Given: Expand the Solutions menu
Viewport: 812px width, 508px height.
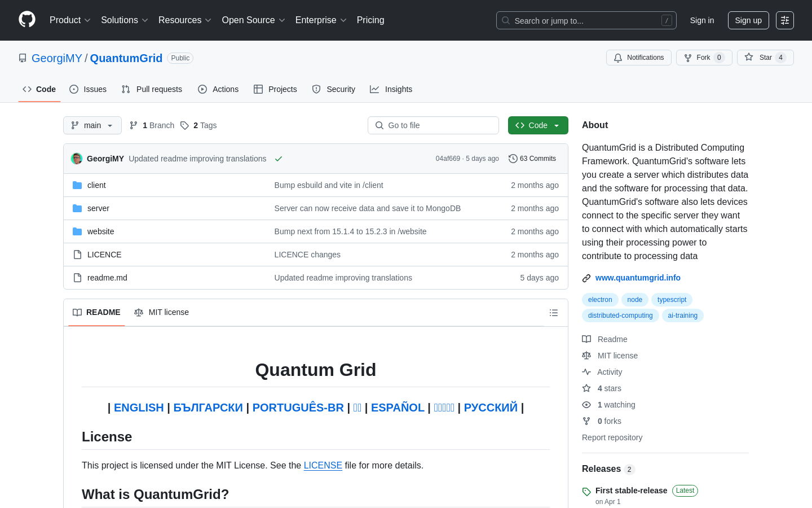Looking at the screenshot, I should (125, 20).
